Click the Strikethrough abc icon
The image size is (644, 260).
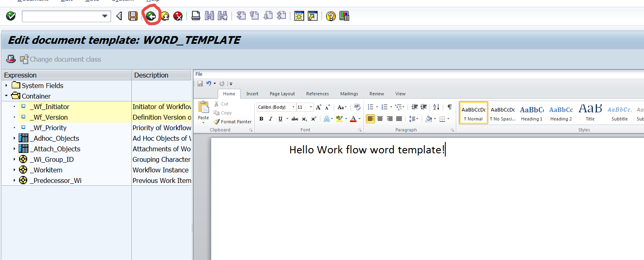point(295,119)
